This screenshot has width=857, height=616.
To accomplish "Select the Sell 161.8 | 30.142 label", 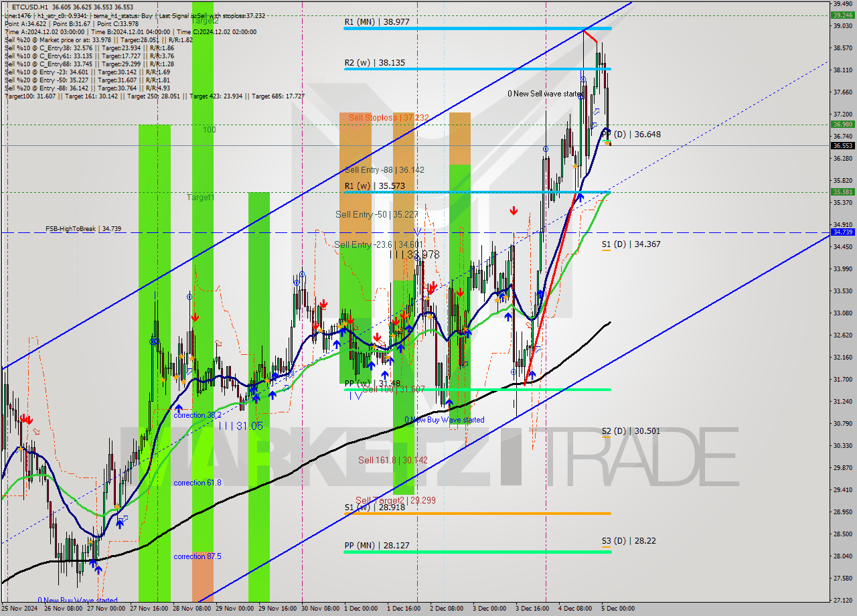I will point(392,460).
